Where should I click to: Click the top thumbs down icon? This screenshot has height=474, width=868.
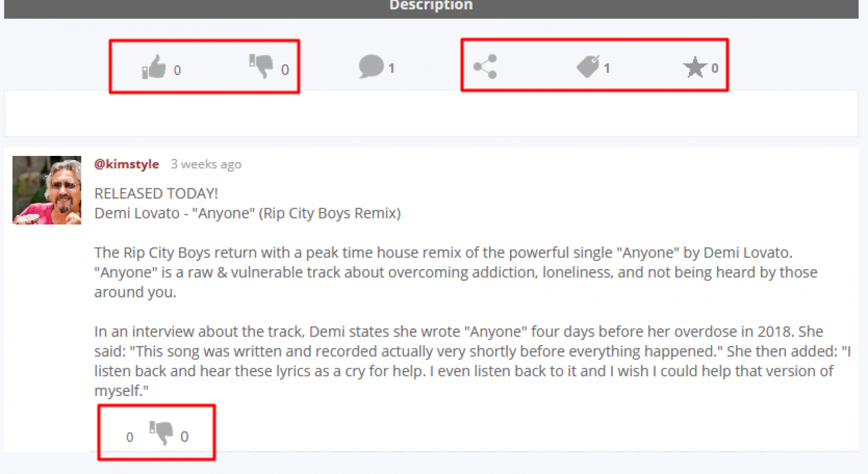pyautogui.click(x=261, y=66)
